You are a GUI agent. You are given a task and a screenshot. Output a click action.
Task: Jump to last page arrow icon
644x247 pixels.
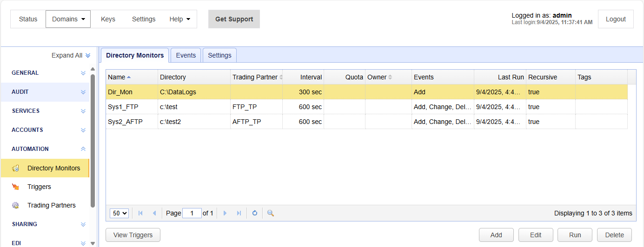[239, 213]
